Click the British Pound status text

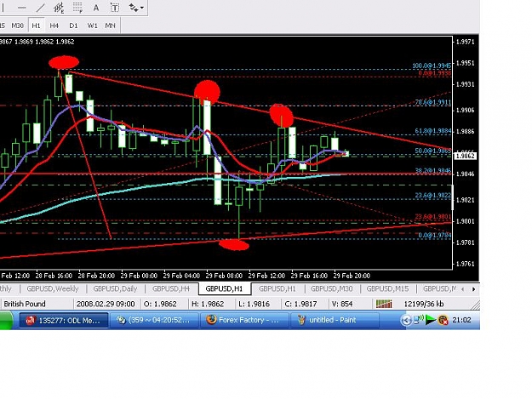(x=25, y=304)
